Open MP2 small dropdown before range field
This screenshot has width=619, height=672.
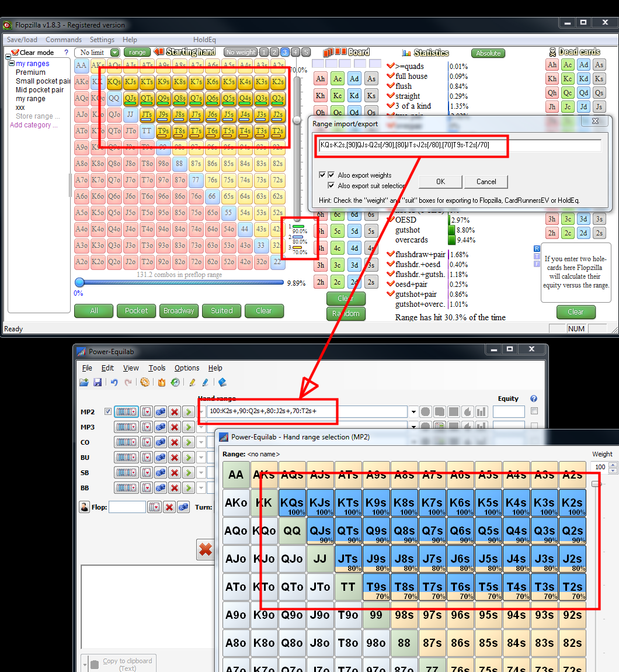click(x=201, y=412)
